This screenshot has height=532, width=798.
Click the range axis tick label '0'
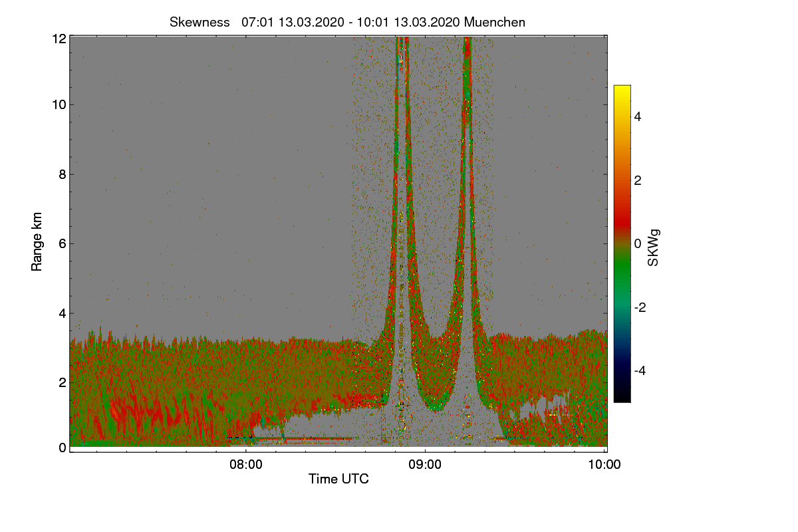(x=63, y=448)
